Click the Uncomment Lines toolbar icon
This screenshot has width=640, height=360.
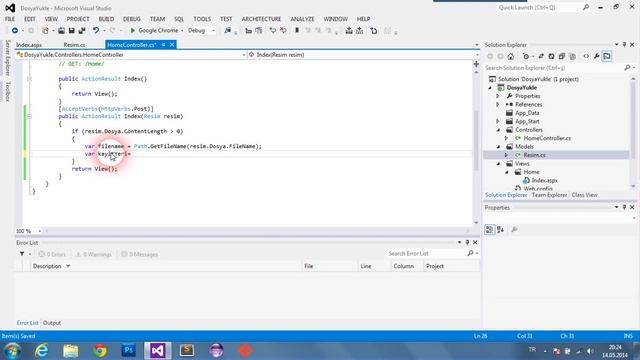click(259, 31)
